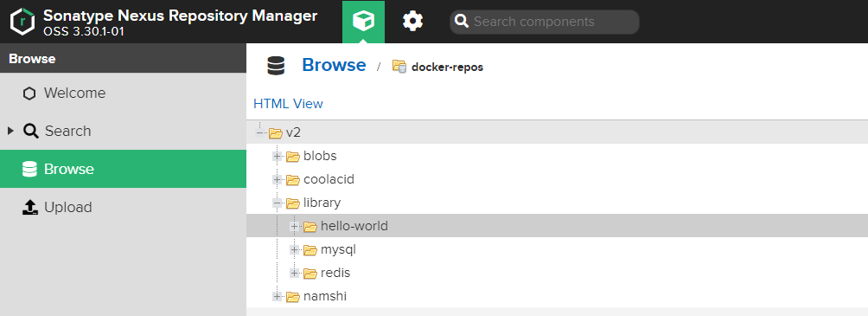Click the database icon beside Browse heading
The width and height of the screenshot is (868, 316).
point(276,66)
